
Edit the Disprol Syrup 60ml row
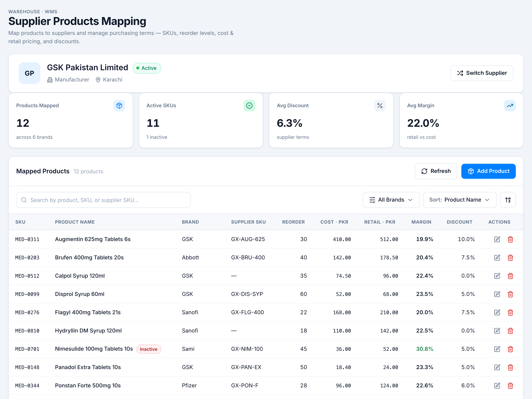point(497,294)
